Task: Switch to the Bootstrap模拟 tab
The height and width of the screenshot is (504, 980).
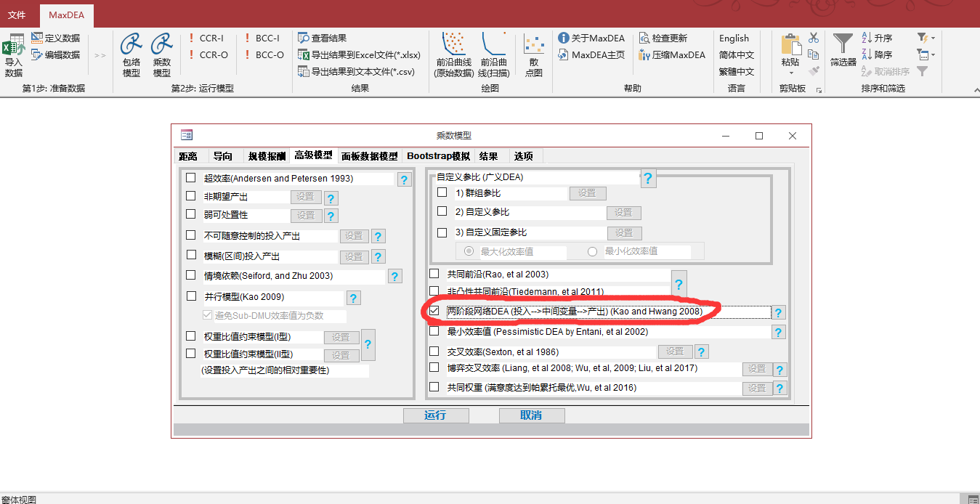Action: pos(438,156)
